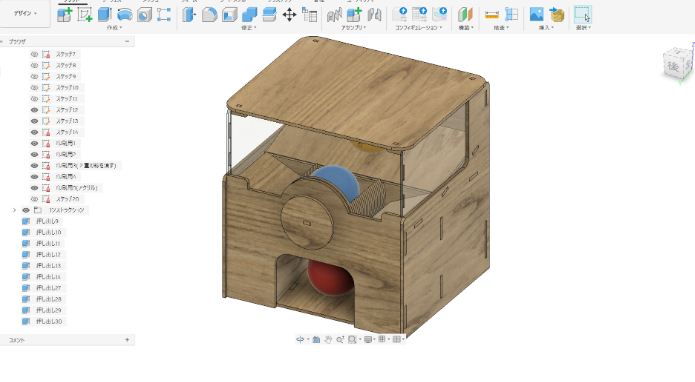Select the Press Pull tool

point(189,15)
